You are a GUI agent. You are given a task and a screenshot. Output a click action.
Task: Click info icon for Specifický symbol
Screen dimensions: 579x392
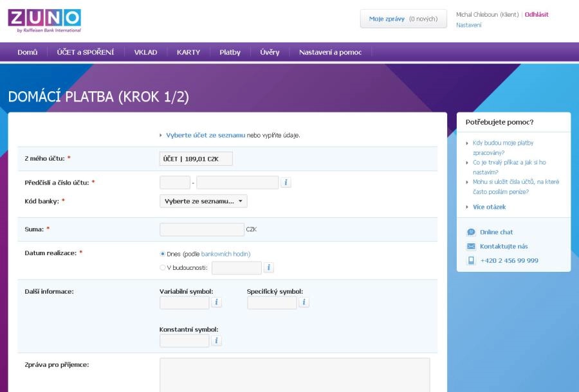304,302
